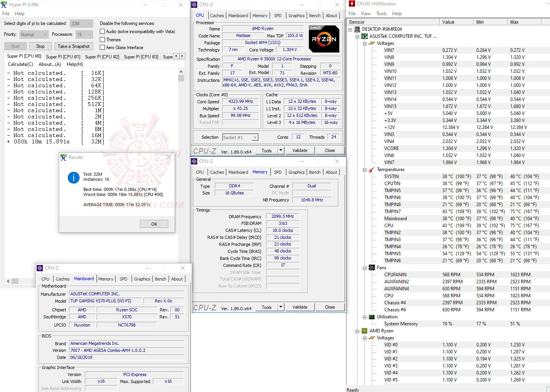The width and height of the screenshot is (550, 392).
Task: Toggle the Aero Glass Interface checkbox
Action: pyautogui.click(x=103, y=48)
